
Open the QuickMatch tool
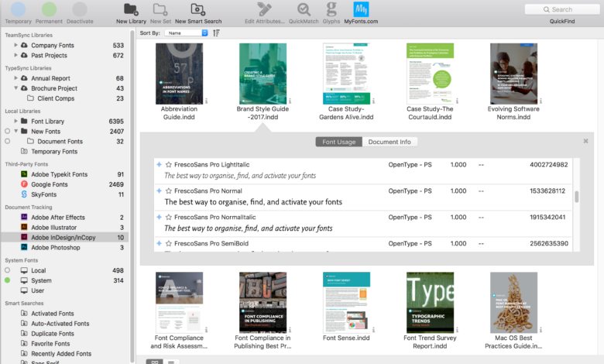coord(304,9)
